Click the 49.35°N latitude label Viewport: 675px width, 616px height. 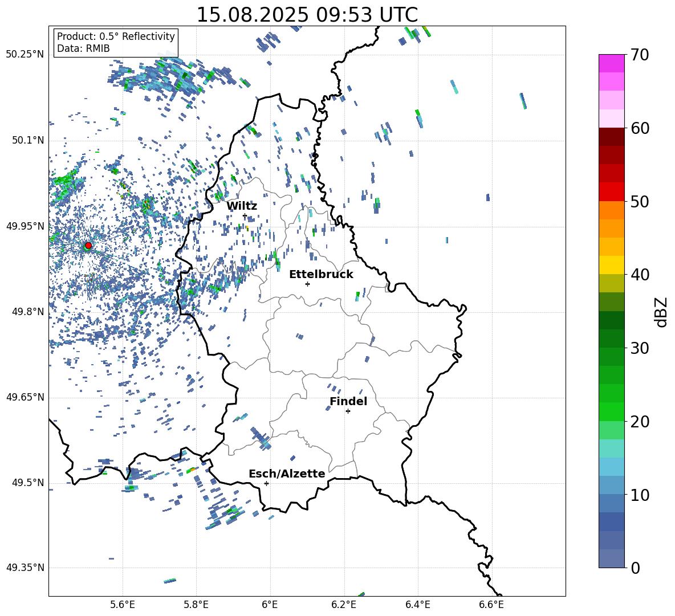point(25,568)
